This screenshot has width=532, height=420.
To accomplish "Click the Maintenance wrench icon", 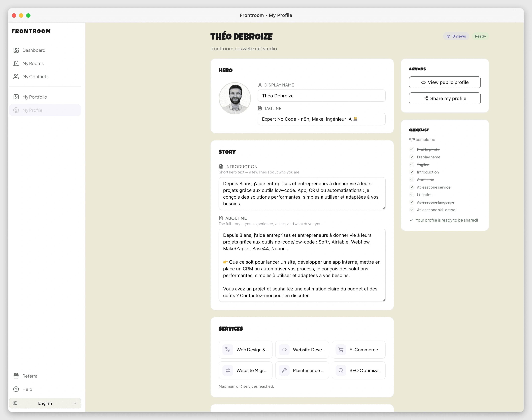I will (284, 370).
